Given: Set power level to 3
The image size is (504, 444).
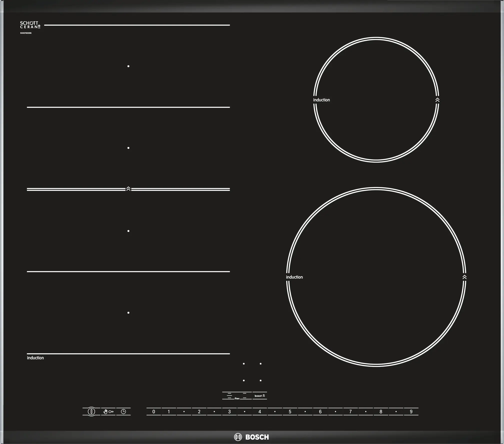Looking at the screenshot, I should [x=229, y=412].
